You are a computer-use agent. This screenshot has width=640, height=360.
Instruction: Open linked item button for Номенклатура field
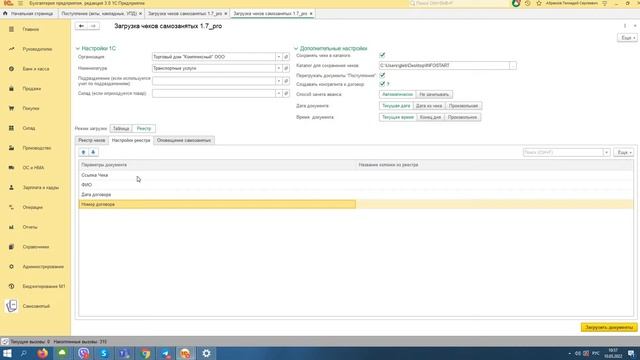(x=286, y=68)
